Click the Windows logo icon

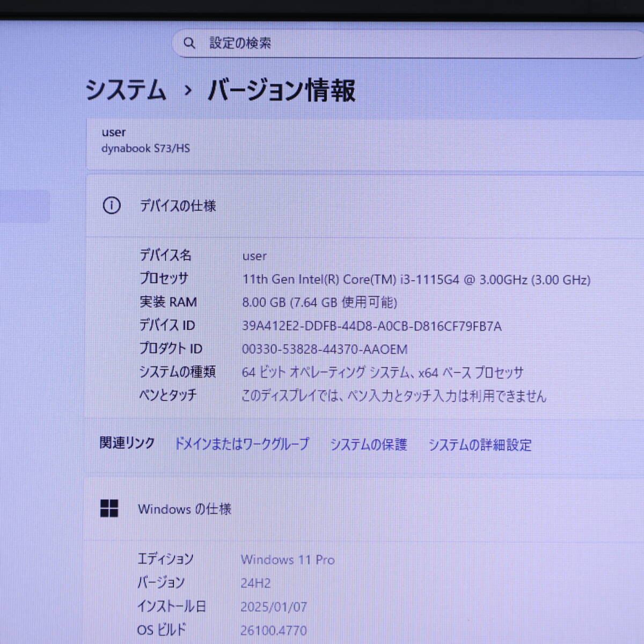click(x=109, y=508)
